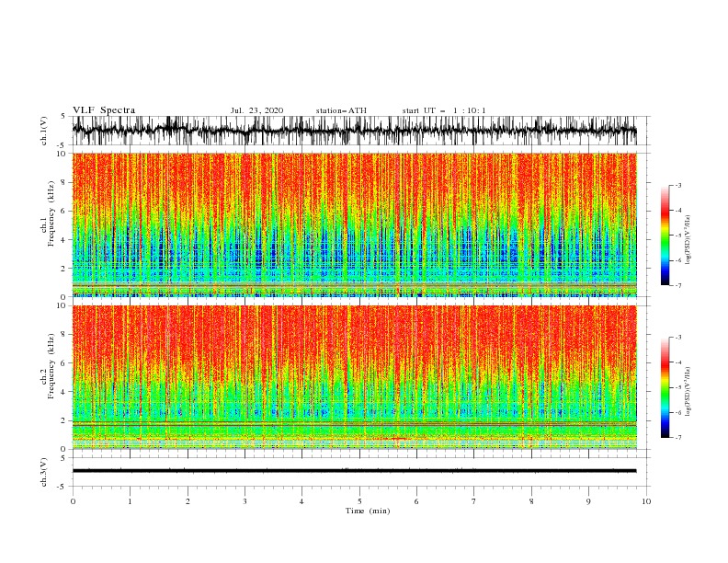Screen dimensions: 728x563
Task: Click the date 'Jul. 23, 2020'
Action: coord(256,110)
